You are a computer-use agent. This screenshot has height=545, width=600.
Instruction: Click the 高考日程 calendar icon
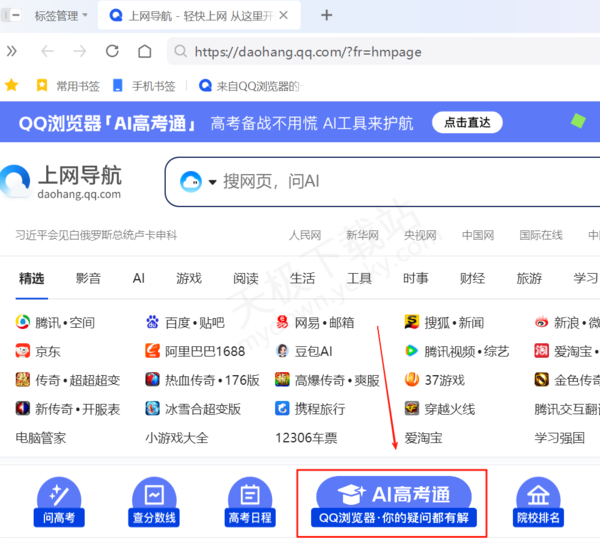point(250,502)
